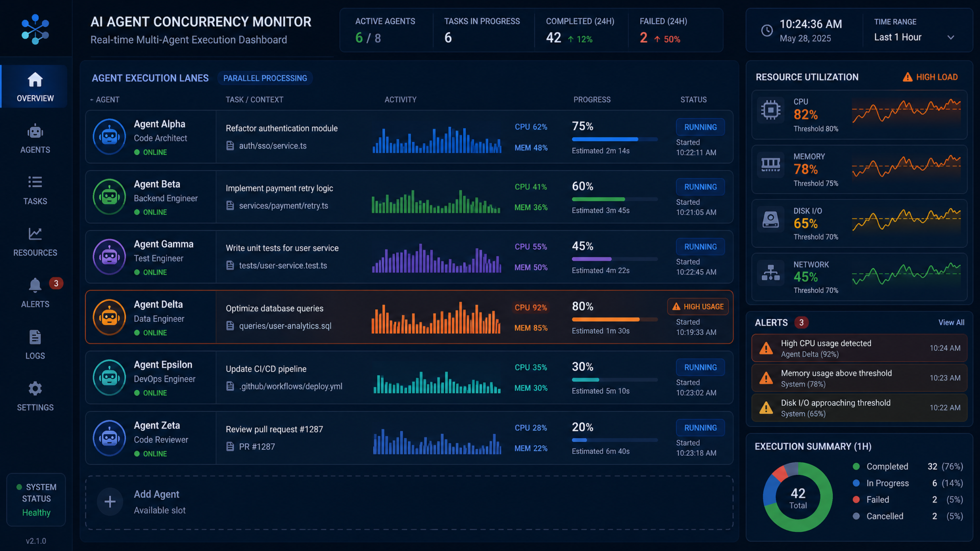Click Agent Beta's green robot avatar
This screenshot has width=980, height=551.
110,197
